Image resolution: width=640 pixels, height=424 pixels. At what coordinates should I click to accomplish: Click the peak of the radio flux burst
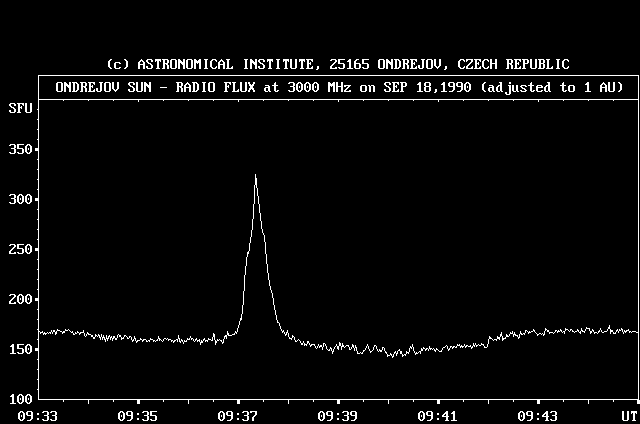click(255, 176)
